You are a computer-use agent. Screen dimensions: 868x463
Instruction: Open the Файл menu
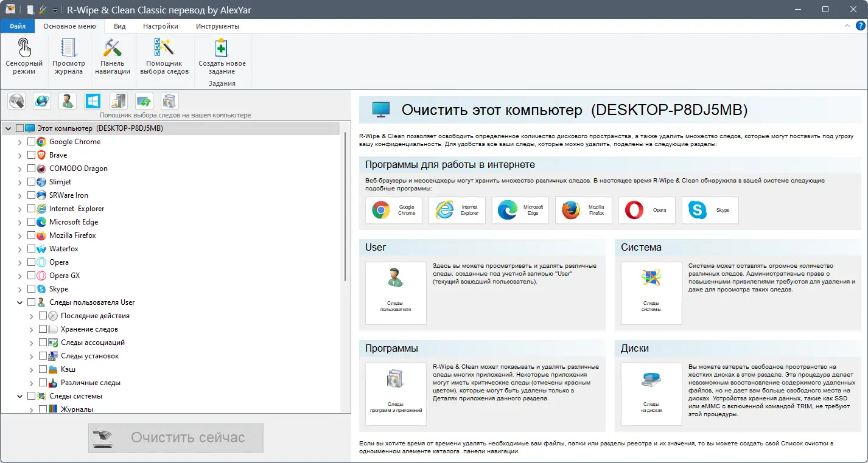click(x=17, y=26)
